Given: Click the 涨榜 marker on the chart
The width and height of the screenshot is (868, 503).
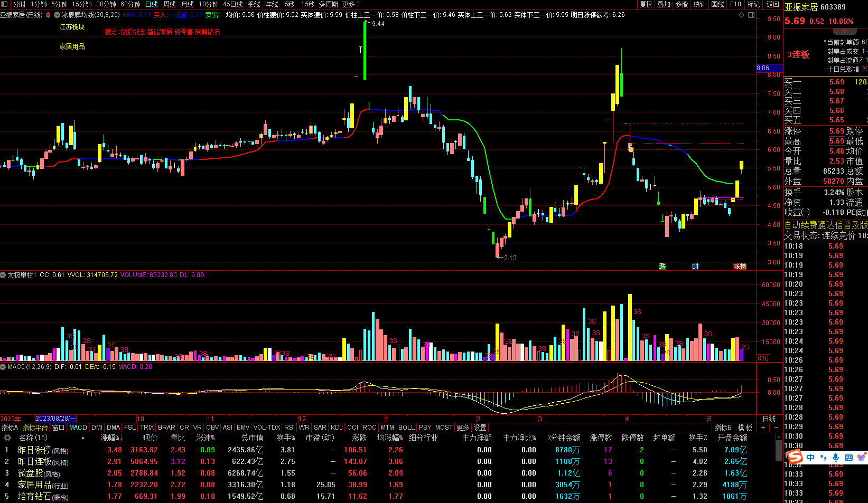Looking at the screenshot, I should point(740,266).
